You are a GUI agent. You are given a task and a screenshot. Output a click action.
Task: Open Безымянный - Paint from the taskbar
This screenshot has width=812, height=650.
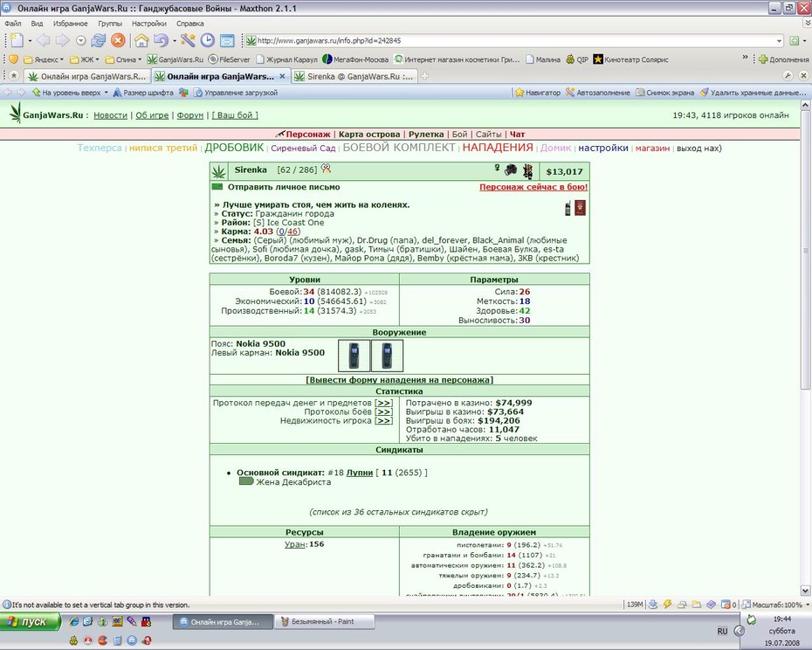(324, 621)
